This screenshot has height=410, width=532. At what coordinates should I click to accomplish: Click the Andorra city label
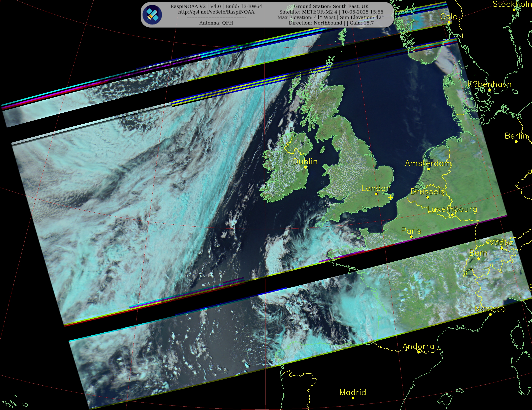pos(418,346)
